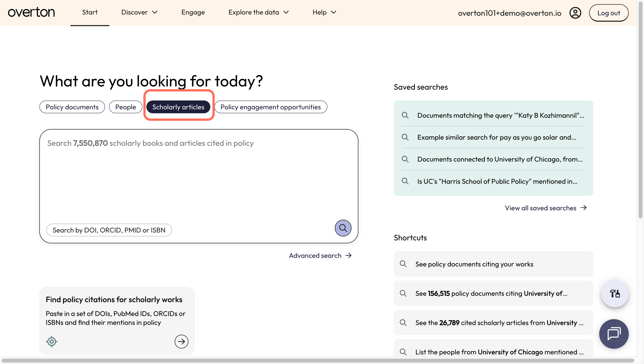The image size is (644, 364).
Task: Open the Engage page
Action: click(x=193, y=12)
